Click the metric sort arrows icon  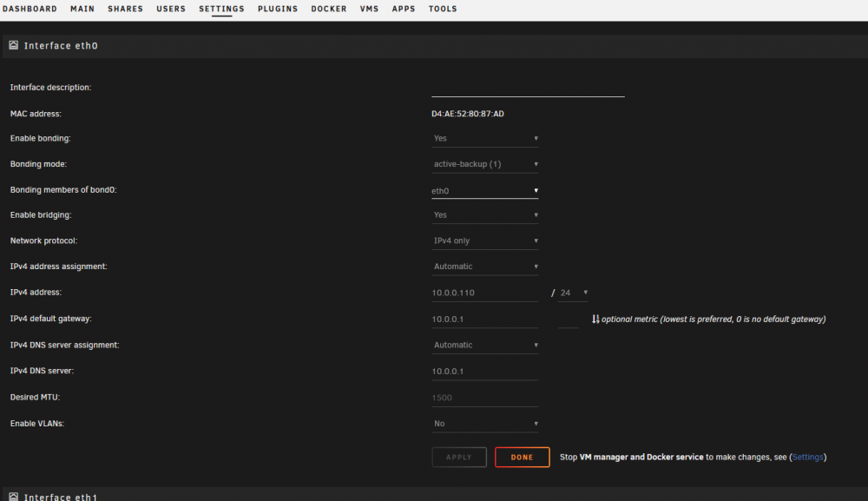click(595, 319)
